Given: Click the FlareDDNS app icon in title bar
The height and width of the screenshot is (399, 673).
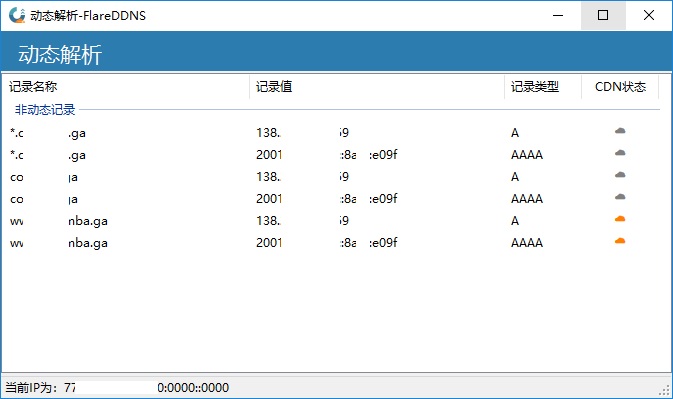Looking at the screenshot, I should point(17,15).
